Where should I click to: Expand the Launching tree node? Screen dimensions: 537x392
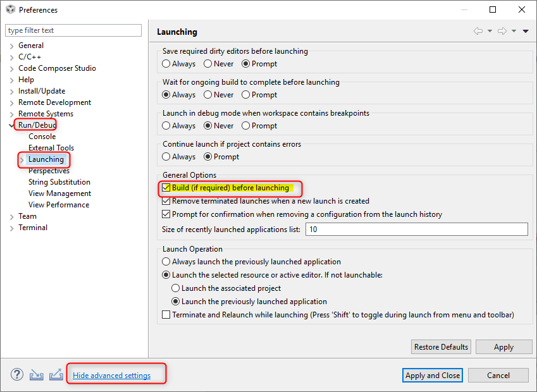click(22, 160)
